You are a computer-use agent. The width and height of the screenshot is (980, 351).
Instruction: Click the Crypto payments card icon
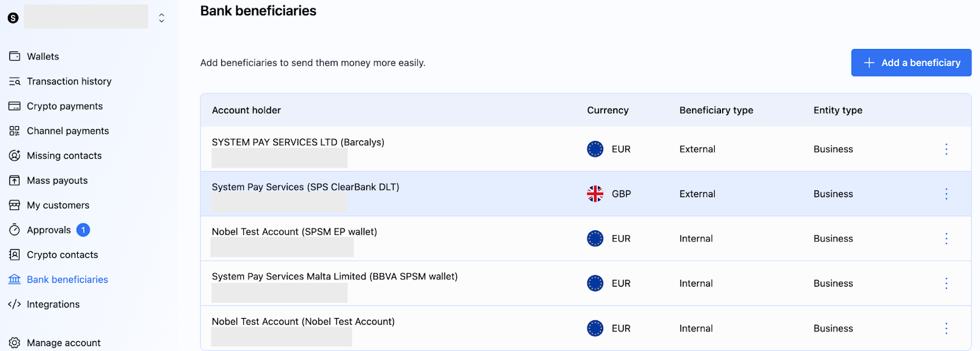tap(15, 106)
